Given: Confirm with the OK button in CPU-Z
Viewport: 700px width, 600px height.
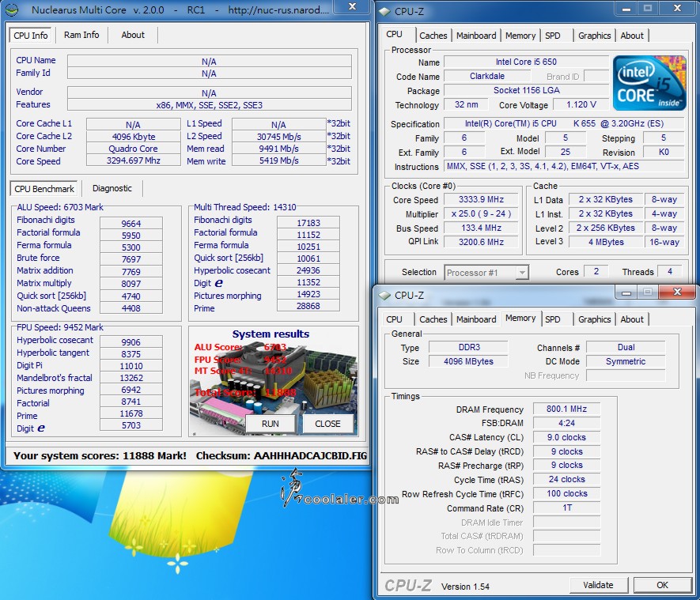Looking at the screenshot, I should (x=663, y=585).
